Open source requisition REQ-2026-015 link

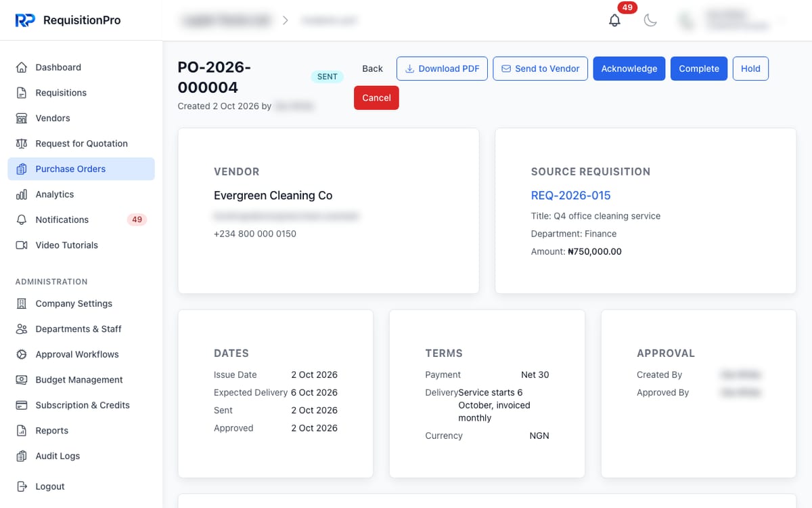point(570,195)
